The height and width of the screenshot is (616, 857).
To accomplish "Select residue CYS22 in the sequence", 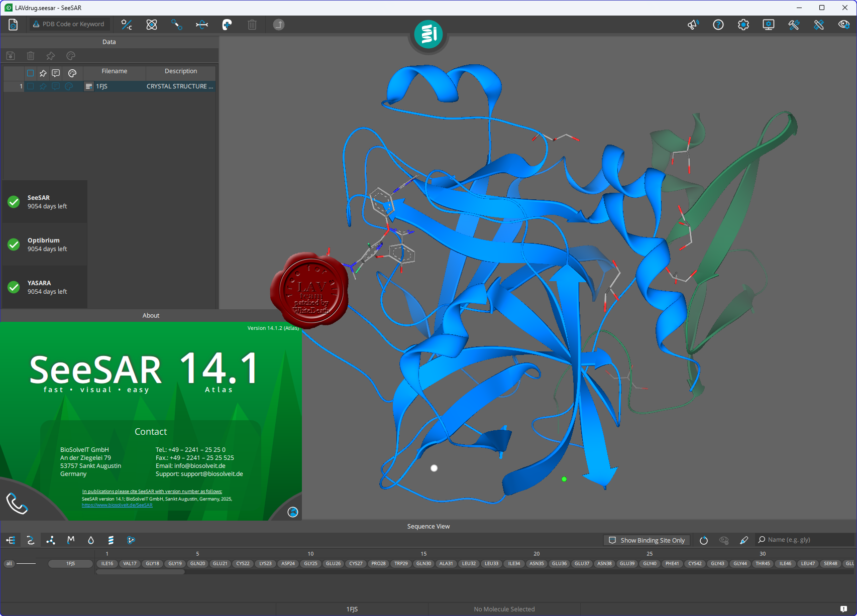I will tap(243, 563).
